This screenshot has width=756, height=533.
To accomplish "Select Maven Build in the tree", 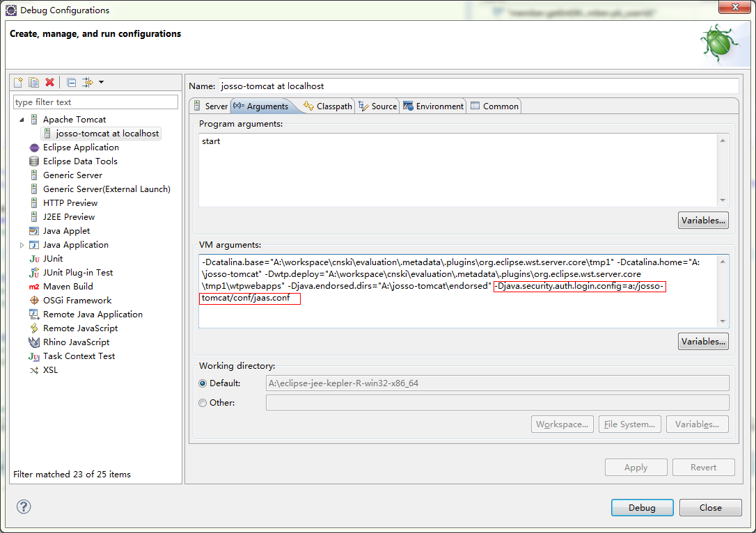I will 68,287.
